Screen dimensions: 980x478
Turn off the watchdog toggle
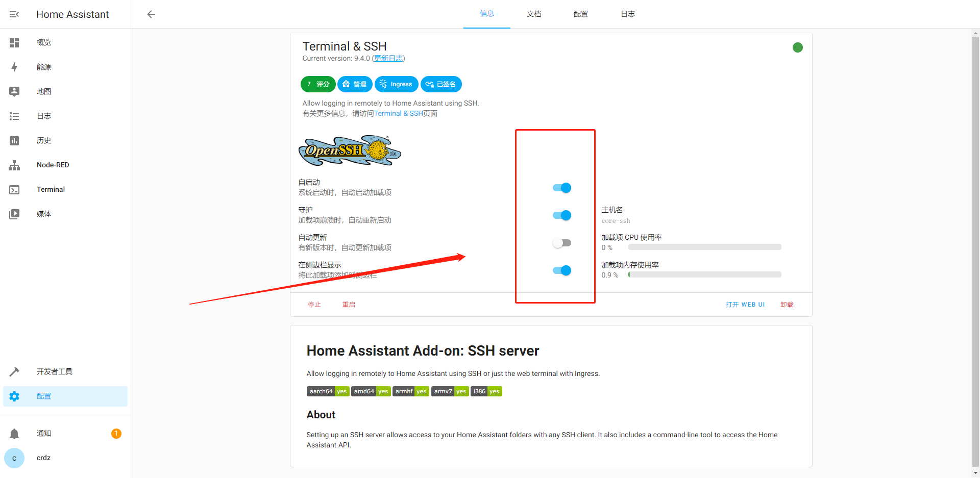(x=562, y=215)
